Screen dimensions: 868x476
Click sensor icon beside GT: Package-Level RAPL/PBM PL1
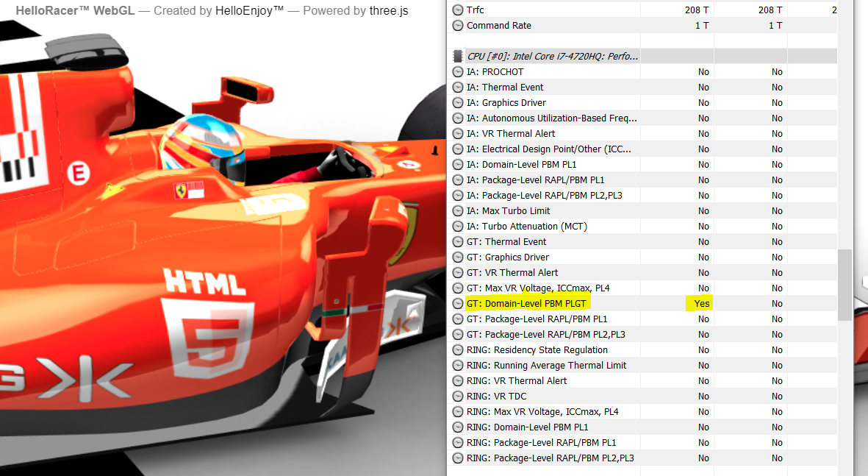pyautogui.click(x=458, y=319)
